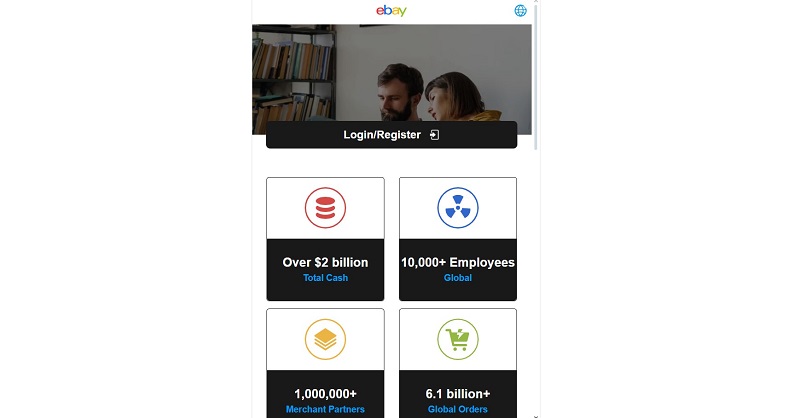Click the page vertical scrollbar thumb
This screenshot has height=418, width=800.
point(535,77)
